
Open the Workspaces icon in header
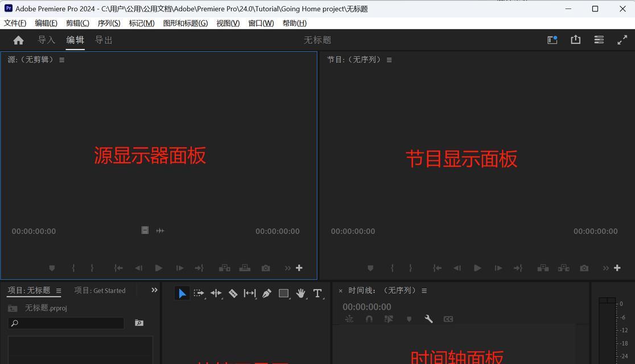coord(552,40)
